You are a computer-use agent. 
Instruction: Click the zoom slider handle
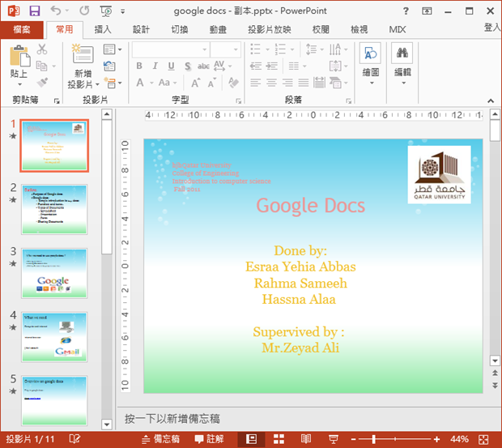[373, 439]
